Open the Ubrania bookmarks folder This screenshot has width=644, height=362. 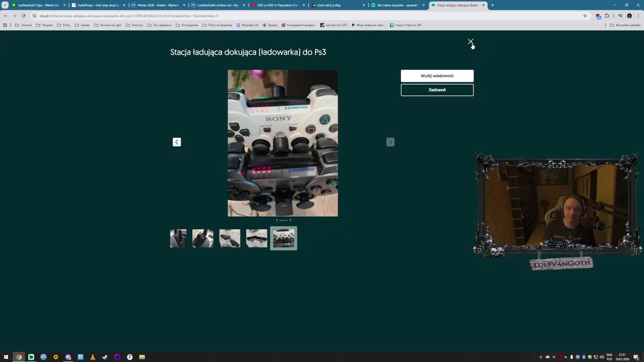[23, 25]
